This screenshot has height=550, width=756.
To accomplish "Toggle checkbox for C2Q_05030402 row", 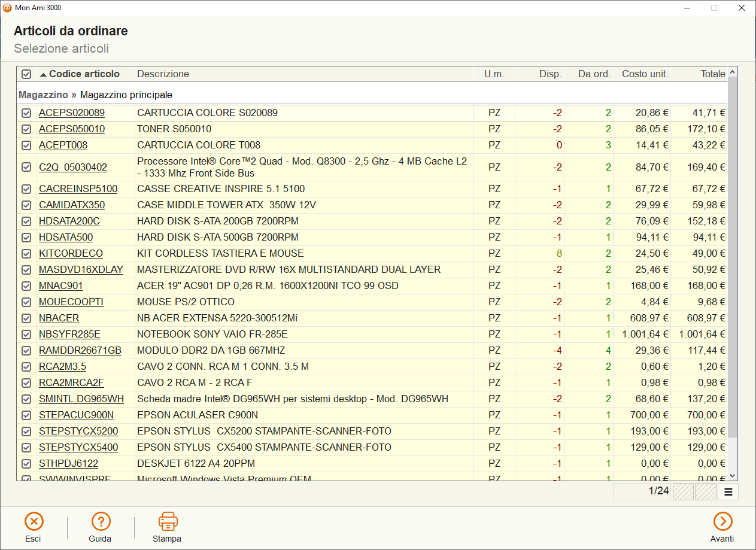I will coord(26,168).
